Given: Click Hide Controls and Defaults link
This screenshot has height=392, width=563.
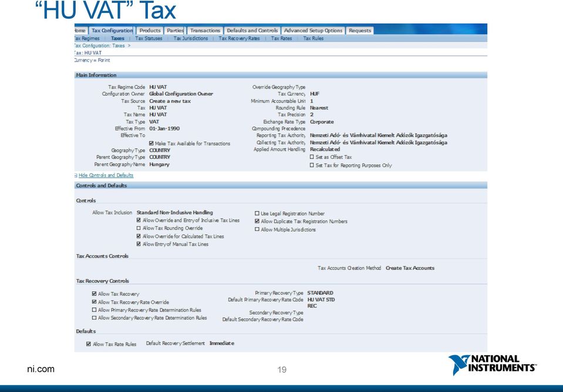Looking at the screenshot, I should (106, 175).
